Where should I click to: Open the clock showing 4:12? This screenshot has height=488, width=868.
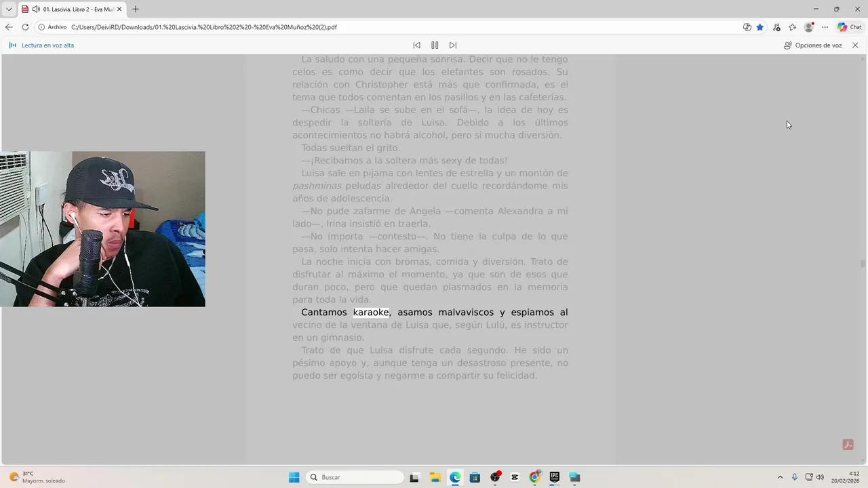(x=847, y=477)
